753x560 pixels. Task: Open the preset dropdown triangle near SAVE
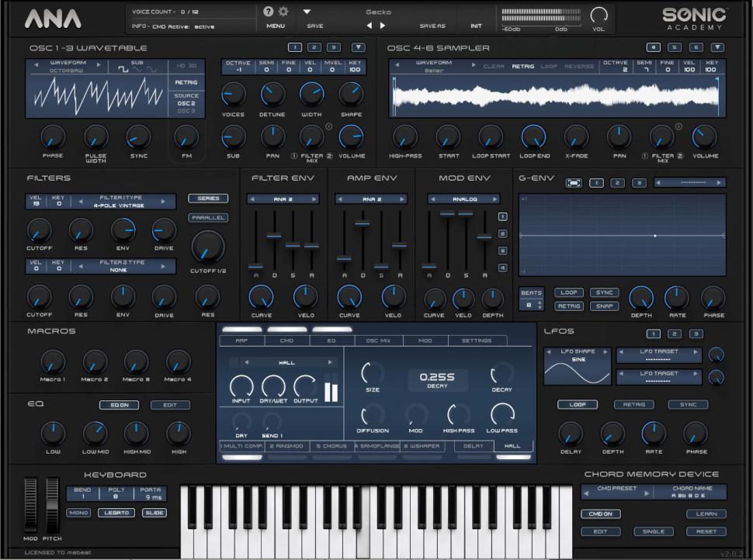307,12
